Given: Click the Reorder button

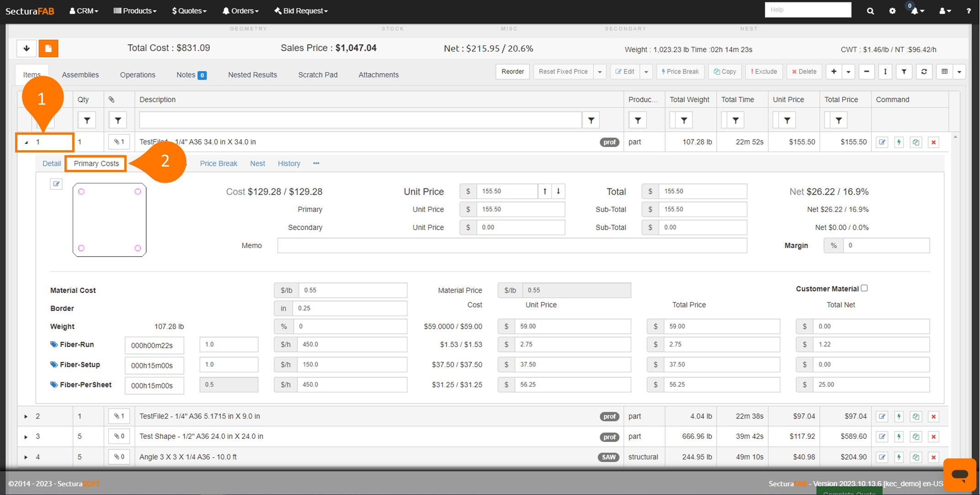Looking at the screenshot, I should [x=513, y=72].
